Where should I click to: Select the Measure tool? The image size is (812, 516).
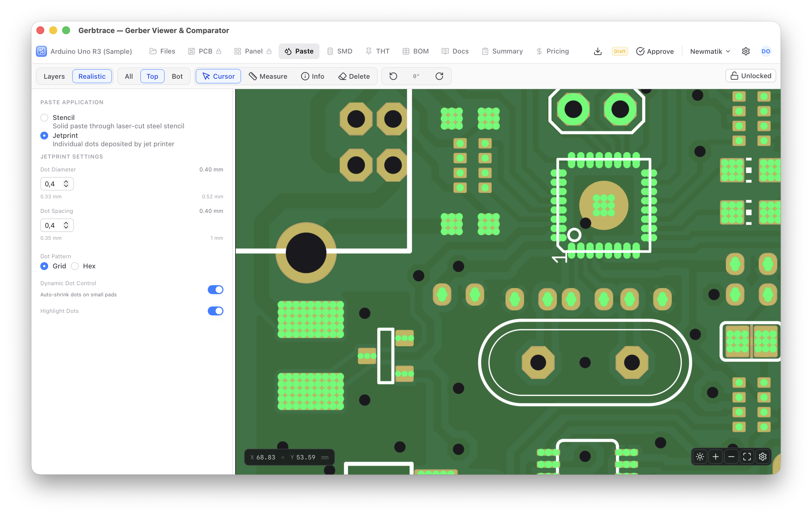(268, 76)
